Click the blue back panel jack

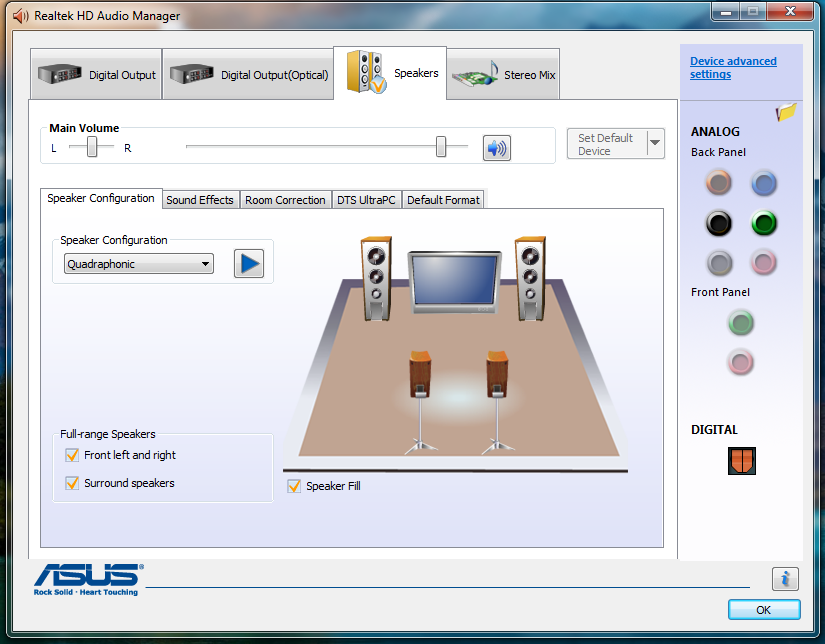763,183
